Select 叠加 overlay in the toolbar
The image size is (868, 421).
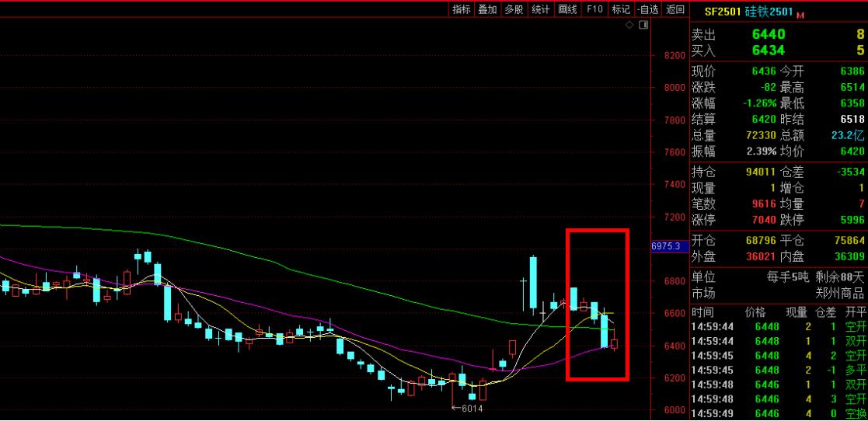point(487,9)
